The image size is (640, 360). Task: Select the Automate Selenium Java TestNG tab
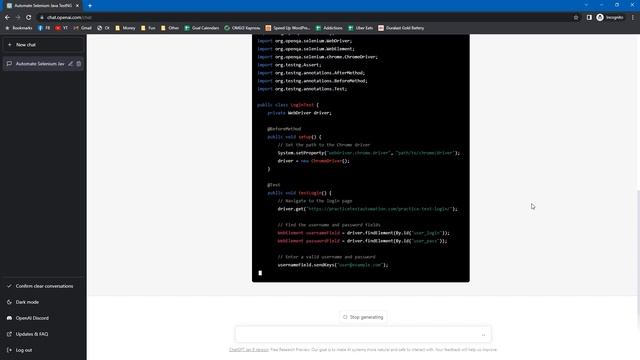click(43, 6)
